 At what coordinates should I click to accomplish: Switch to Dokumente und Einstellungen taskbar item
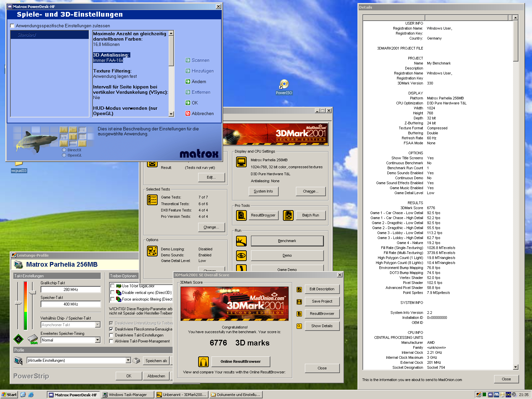(236, 395)
